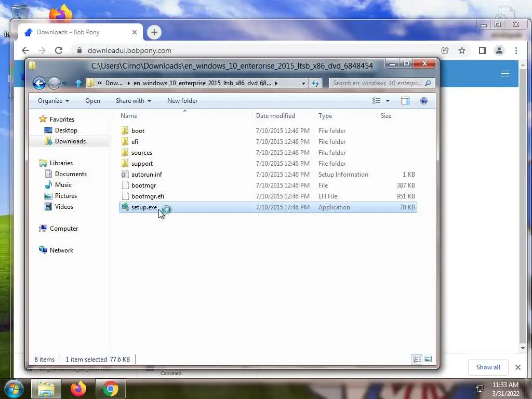Toggle Chrome's side panel icon
Image resolution: width=532 pixels, height=399 pixels.
pos(483,50)
